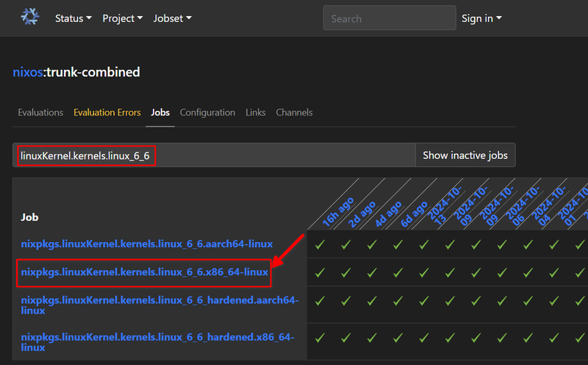
Task: Open the linux_6_6.aarch64-linux job link
Action: pyautogui.click(x=146, y=244)
